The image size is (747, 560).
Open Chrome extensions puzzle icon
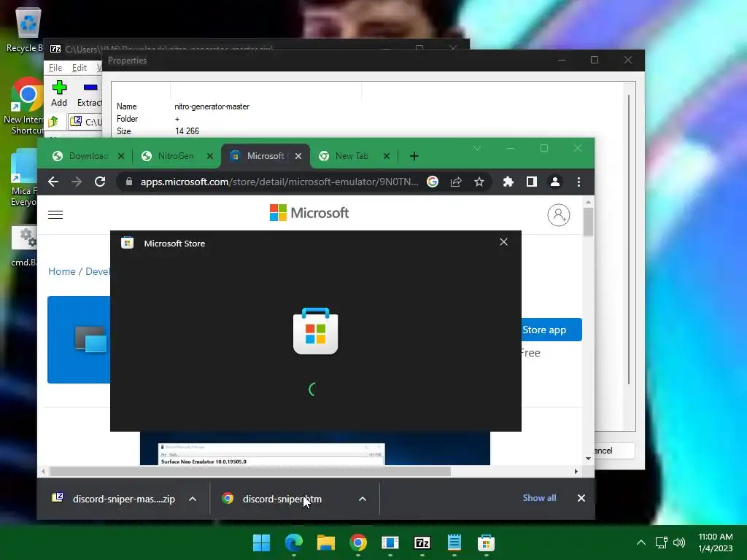(508, 182)
